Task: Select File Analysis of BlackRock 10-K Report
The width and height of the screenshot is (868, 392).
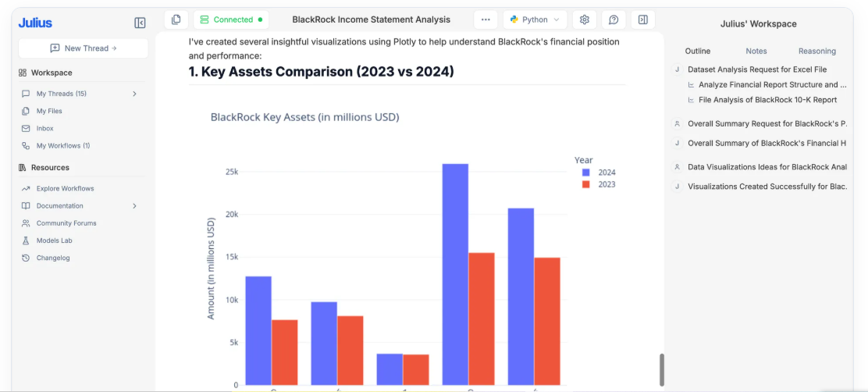Action: [x=767, y=100]
